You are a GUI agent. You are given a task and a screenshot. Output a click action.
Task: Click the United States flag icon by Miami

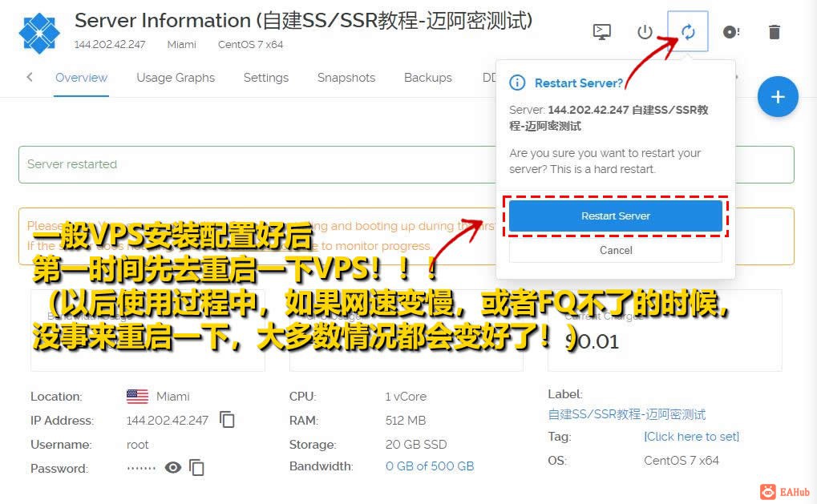coord(138,396)
